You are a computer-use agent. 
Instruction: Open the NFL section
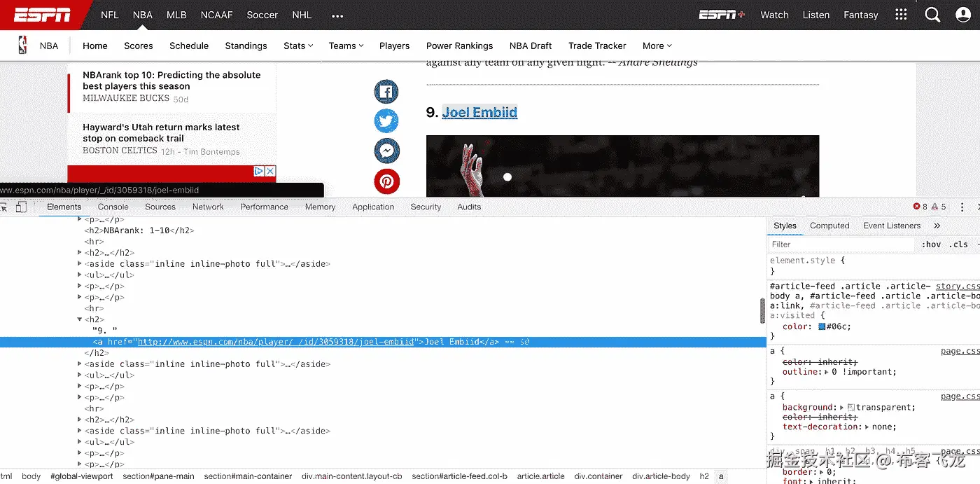[x=110, y=15]
